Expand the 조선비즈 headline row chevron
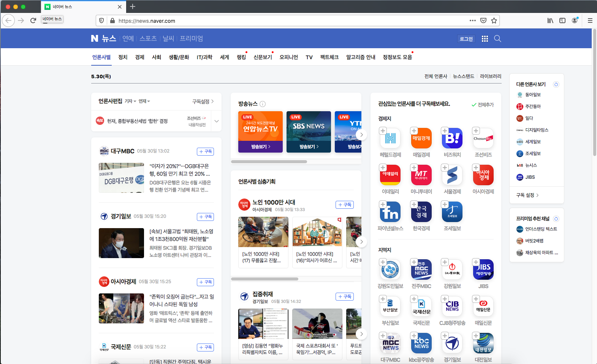Image resolution: width=597 pixels, height=364 pixels. click(x=217, y=121)
